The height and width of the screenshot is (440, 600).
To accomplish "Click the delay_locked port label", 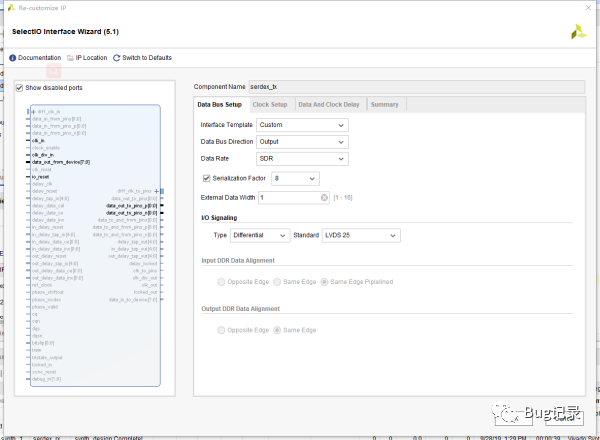I will pyautogui.click(x=143, y=264).
